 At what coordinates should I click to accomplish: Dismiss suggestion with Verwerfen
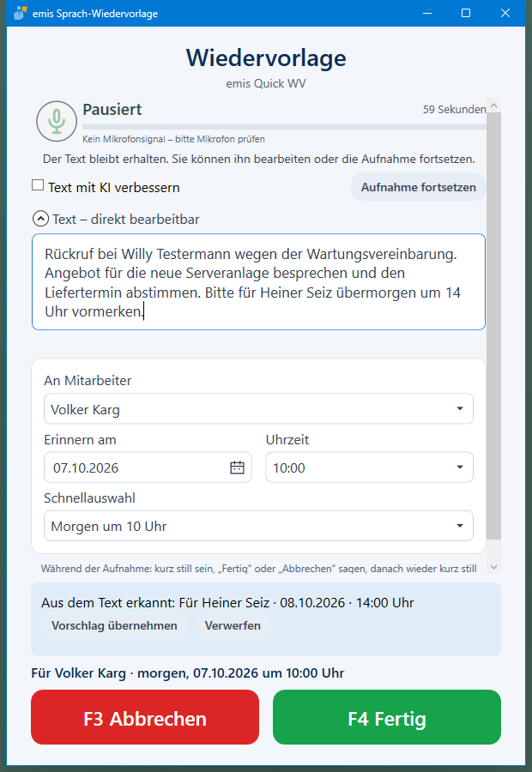(233, 626)
